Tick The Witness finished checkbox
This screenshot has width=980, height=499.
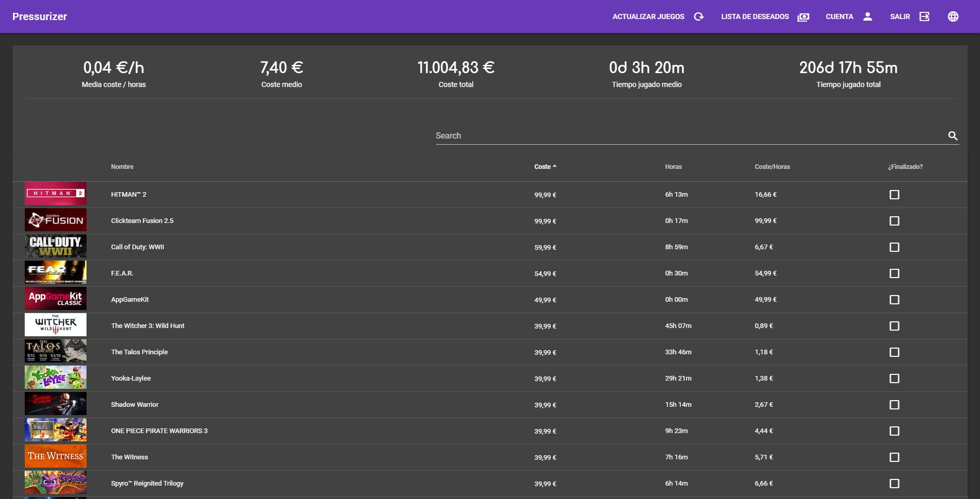(x=895, y=457)
